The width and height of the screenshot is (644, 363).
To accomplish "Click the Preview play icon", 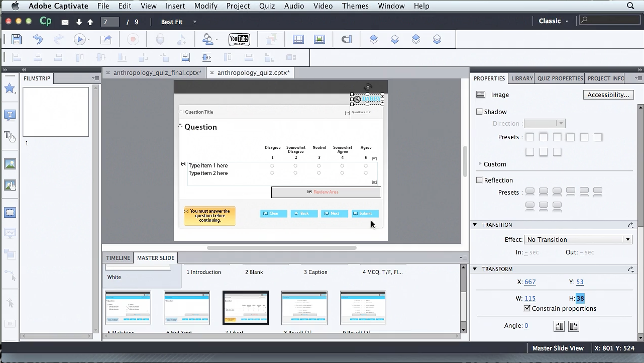I will (79, 39).
